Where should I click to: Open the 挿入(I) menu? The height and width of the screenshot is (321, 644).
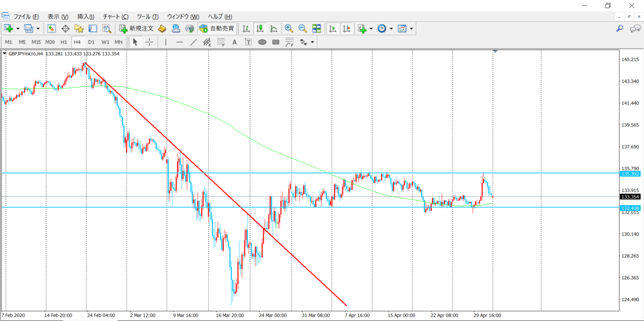coord(86,17)
